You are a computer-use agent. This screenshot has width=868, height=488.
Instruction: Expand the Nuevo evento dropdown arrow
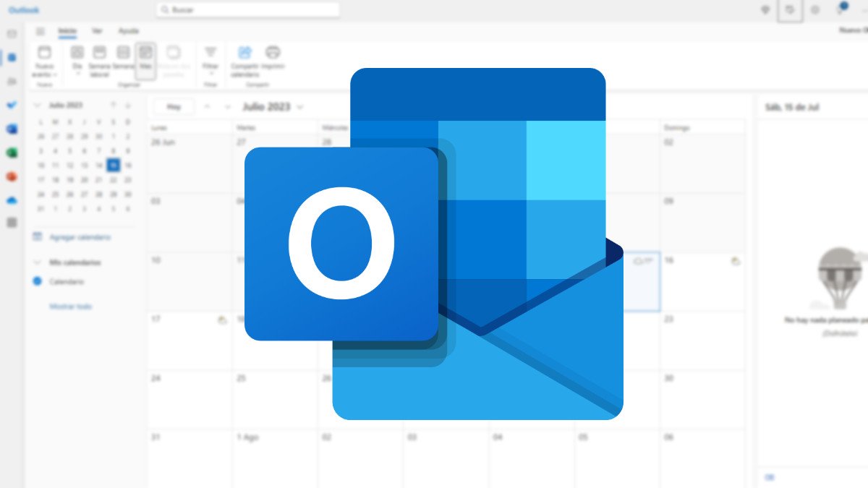tap(55, 74)
